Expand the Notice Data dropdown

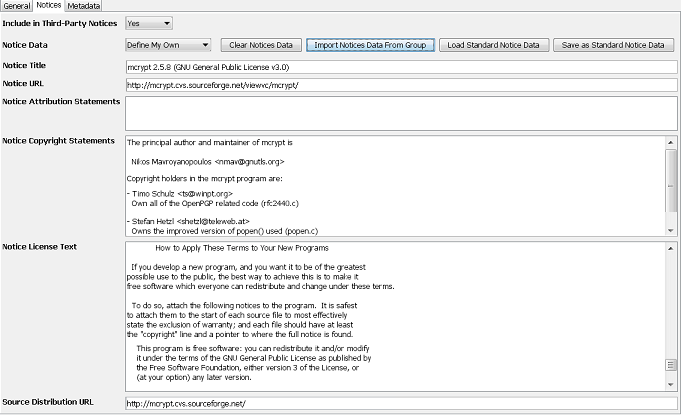tap(168, 45)
